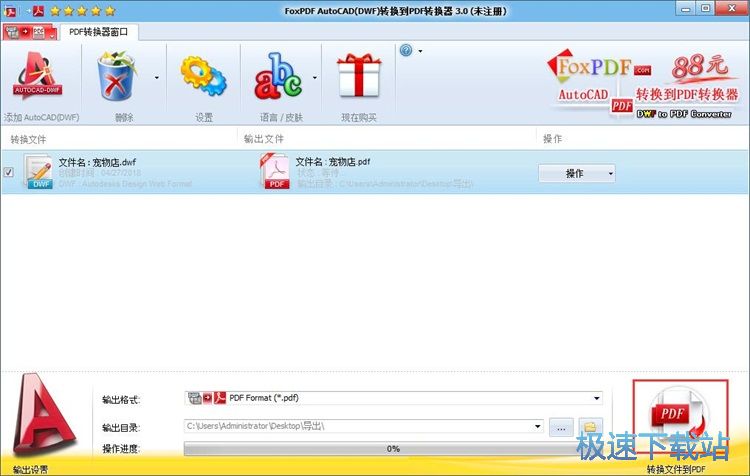Screen dimensions: 750x476
Task: Click the FoxPDF title bar app icon
Action: [x=10, y=11]
